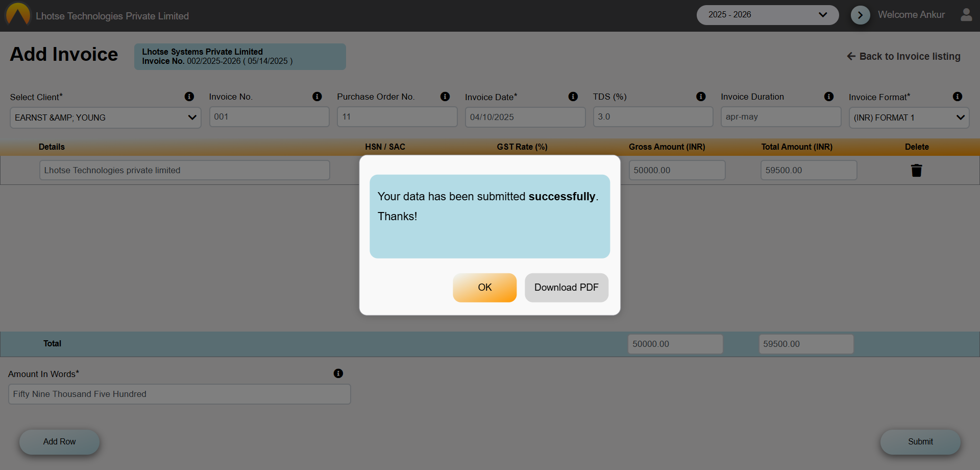Click the Gross Amount (INR) column header

click(x=667, y=147)
